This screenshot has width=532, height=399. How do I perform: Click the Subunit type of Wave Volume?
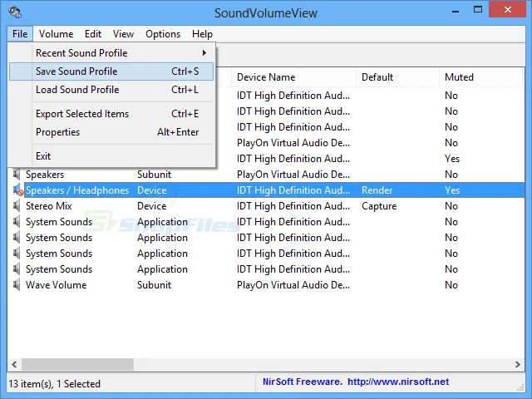pos(154,285)
